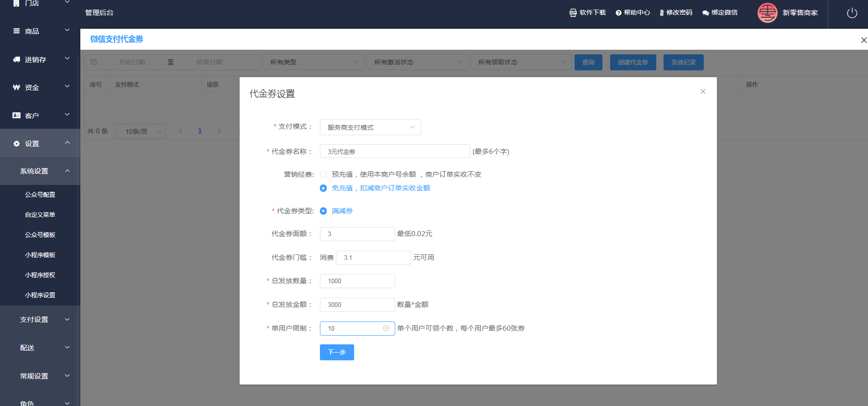868x406 pixels.
Task: Click the 代金券名称 input field
Action: coord(395,151)
